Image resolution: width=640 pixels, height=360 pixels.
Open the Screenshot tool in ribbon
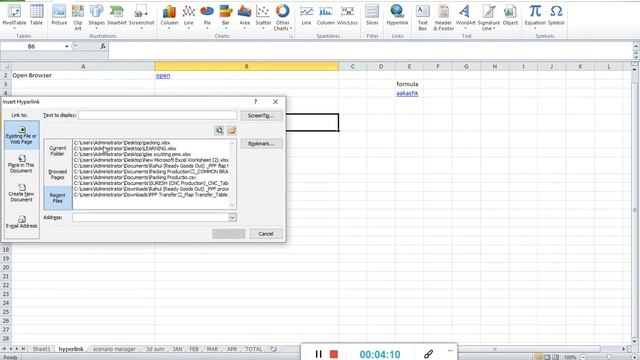(x=141, y=16)
